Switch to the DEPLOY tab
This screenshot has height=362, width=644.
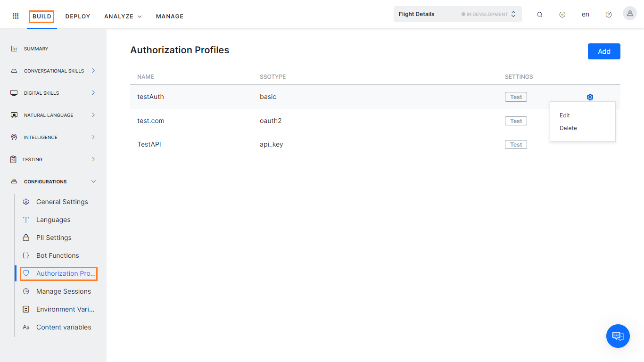coord(77,16)
